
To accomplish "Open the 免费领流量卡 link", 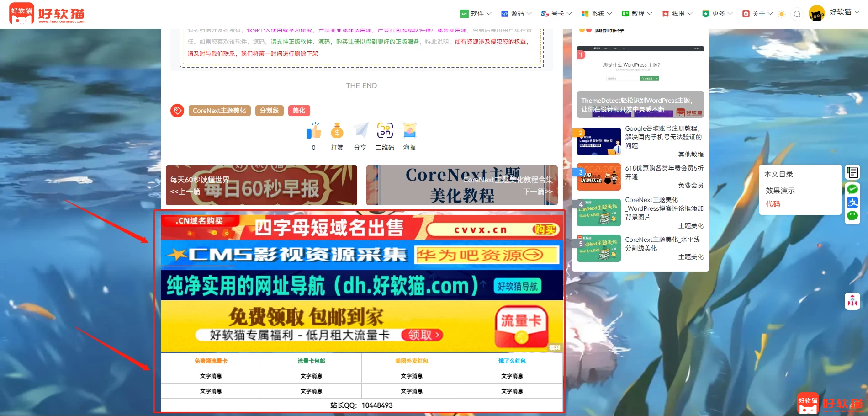I will tap(211, 361).
